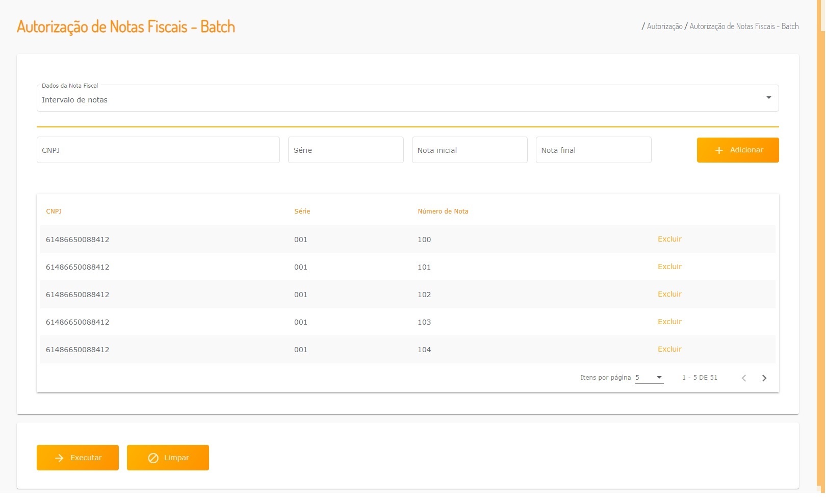The image size is (826, 504).
Task: Click the Adicionar button
Action: tap(738, 150)
